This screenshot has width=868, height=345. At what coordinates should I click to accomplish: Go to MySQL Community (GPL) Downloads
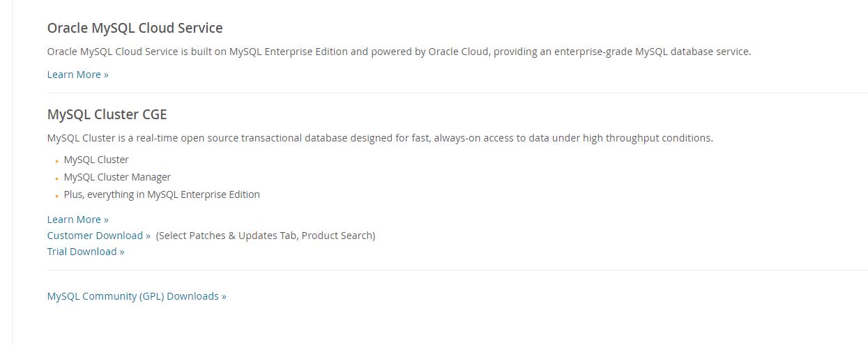(x=137, y=296)
